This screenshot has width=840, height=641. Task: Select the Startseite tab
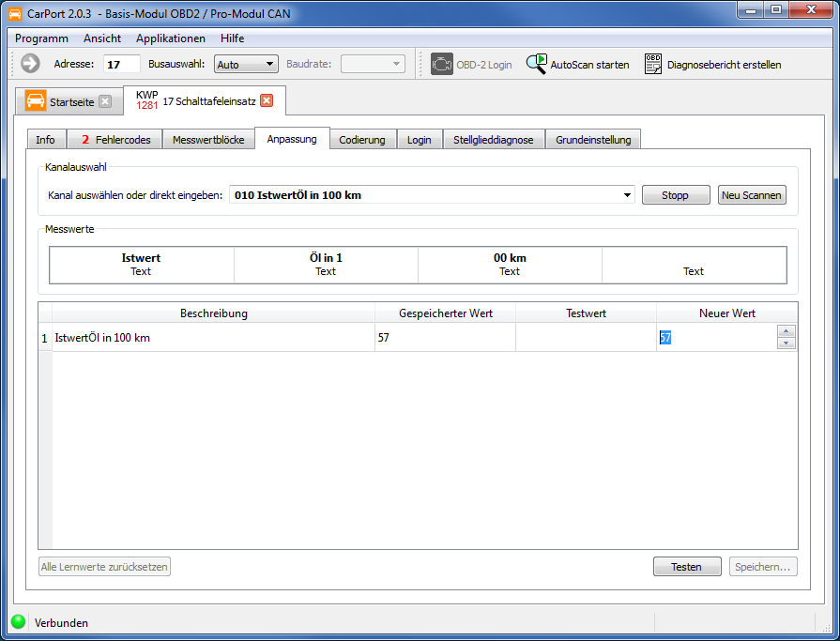(x=68, y=101)
